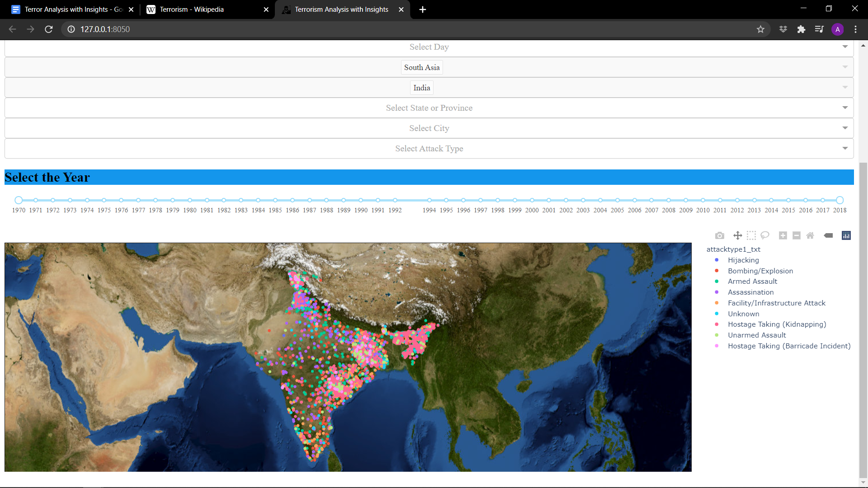Image resolution: width=868 pixels, height=488 pixels.
Task: Remove India from the country selection
Action: [x=421, y=87]
